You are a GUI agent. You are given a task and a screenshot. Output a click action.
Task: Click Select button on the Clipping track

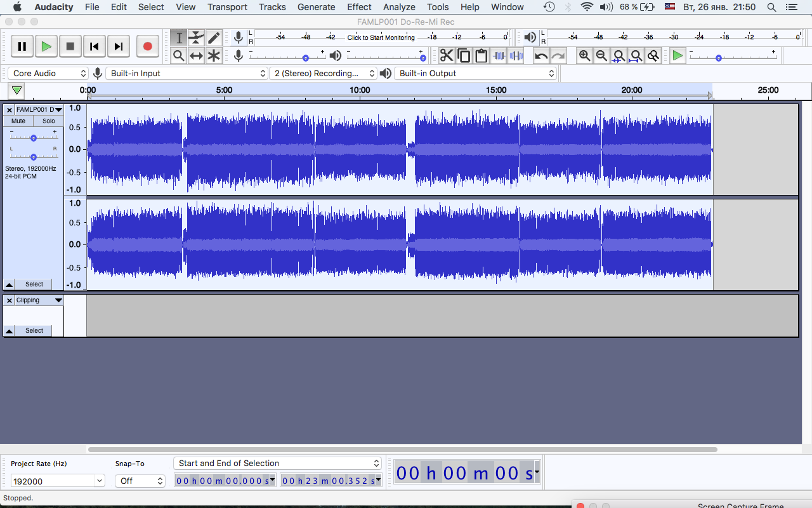[34, 330]
